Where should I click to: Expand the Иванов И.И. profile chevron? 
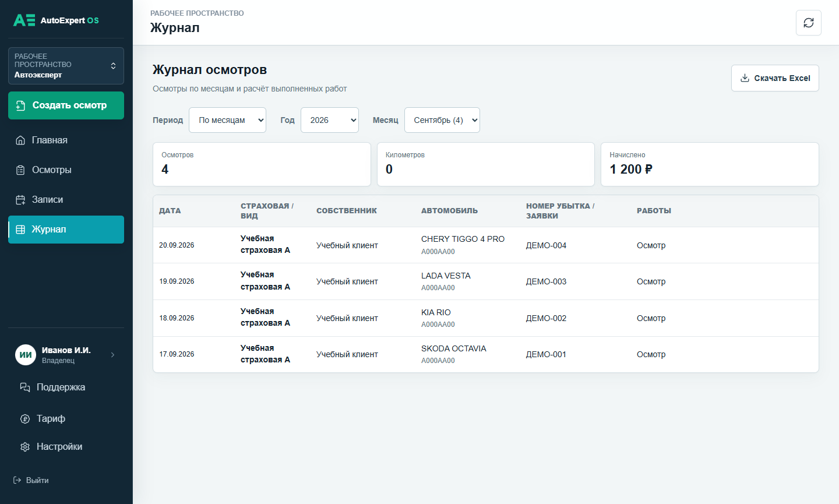coord(112,355)
